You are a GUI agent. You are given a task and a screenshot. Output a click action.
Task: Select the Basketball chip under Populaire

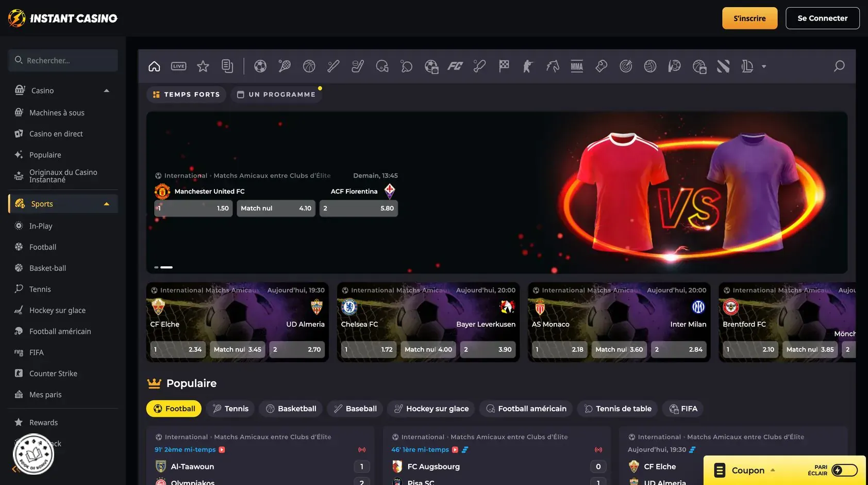click(x=291, y=409)
